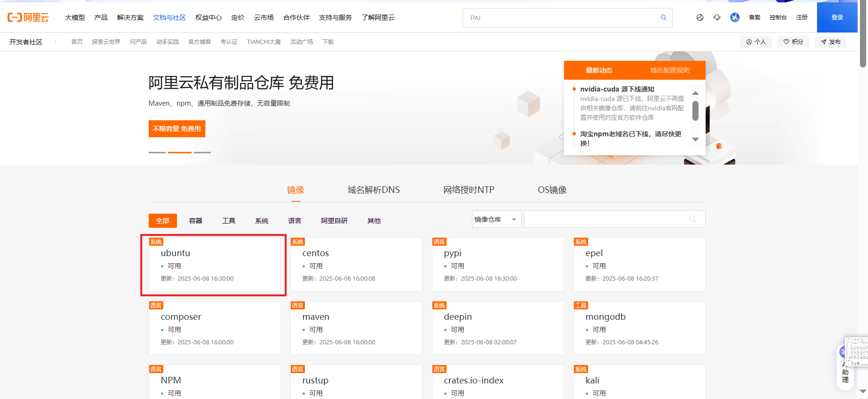The height and width of the screenshot is (399, 868).
Task: Switch to 域名解析DNS tab
Action: pyautogui.click(x=374, y=190)
